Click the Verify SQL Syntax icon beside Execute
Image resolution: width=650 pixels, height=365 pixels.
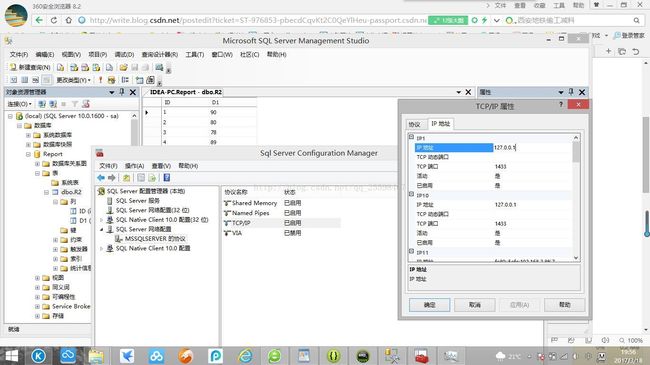click(111, 80)
